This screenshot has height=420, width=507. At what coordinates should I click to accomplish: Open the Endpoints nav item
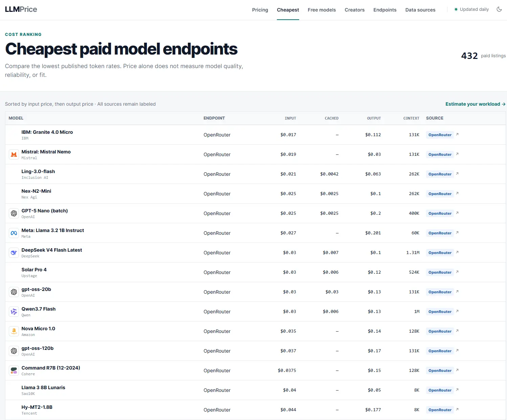tap(385, 10)
